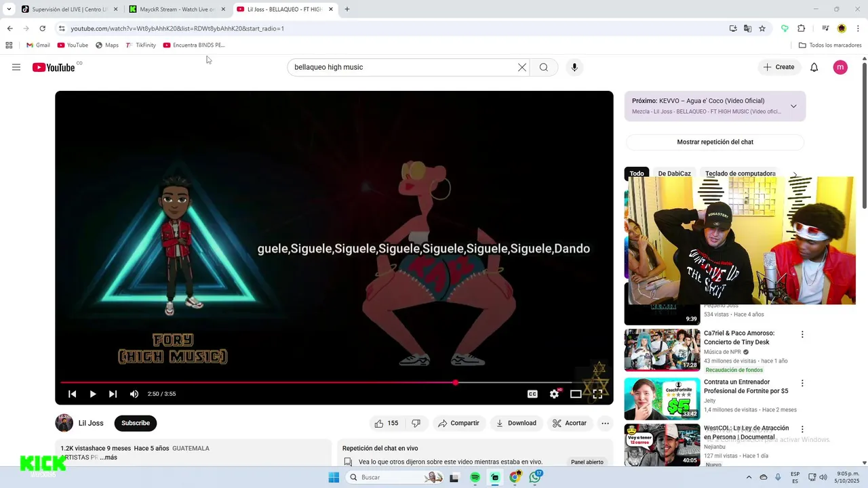Image resolution: width=868 pixels, height=488 pixels.
Task: Reload the current page
Action: tap(43, 28)
